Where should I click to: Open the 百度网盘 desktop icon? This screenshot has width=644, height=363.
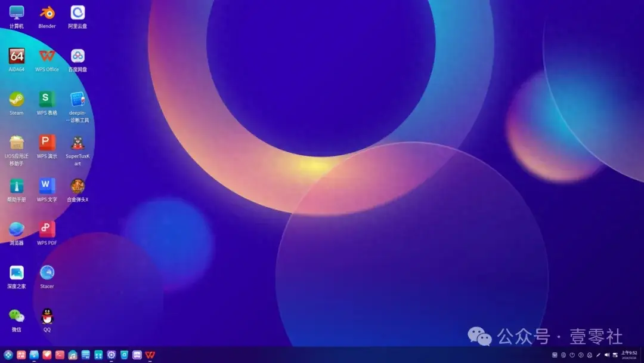tap(78, 60)
